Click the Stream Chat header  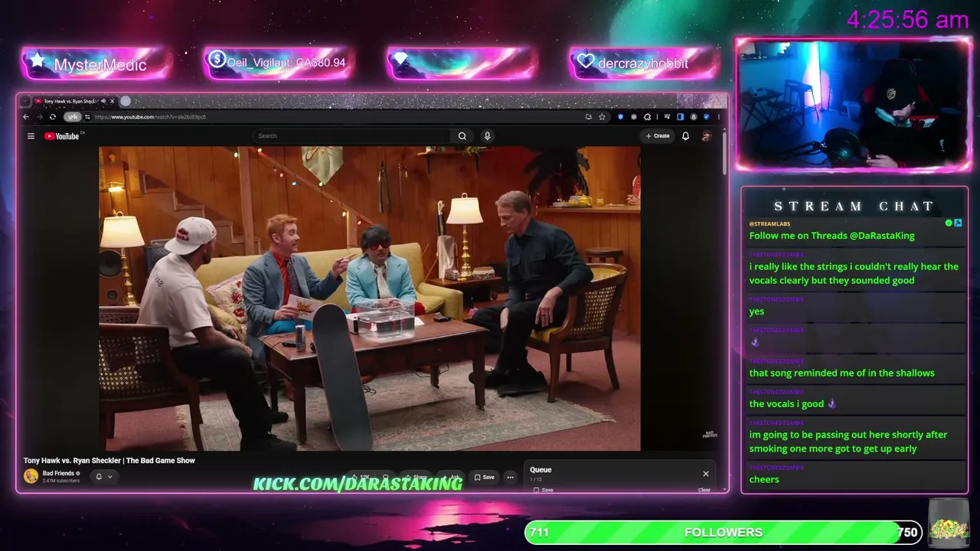click(x=854, y=206)
